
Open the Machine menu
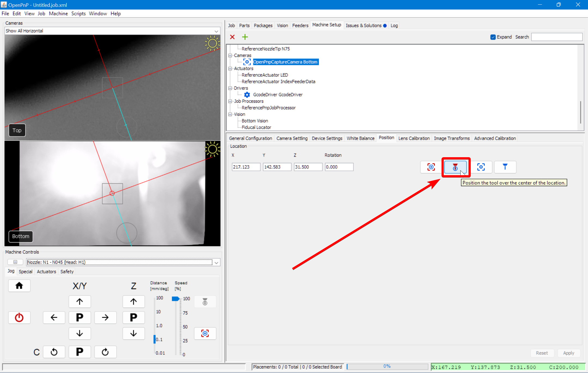[58, 14]
